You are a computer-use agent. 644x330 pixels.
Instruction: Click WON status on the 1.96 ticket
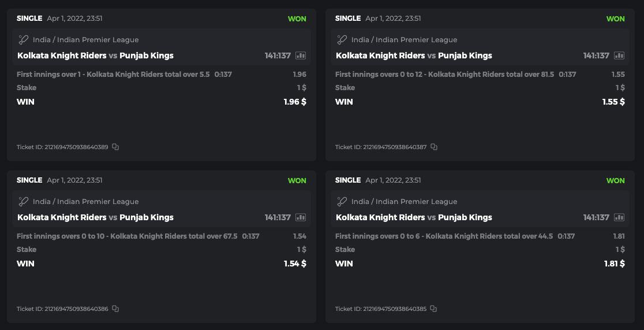click(x=297, y=18)
